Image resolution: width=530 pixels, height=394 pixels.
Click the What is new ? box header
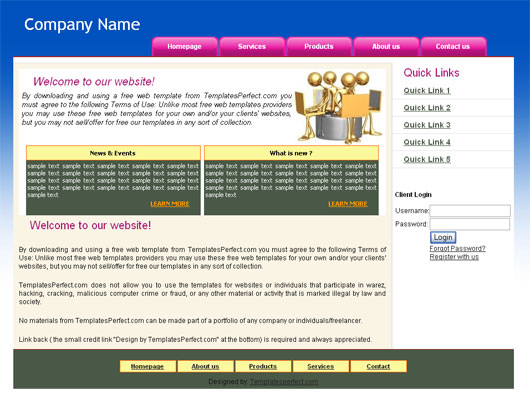click(x=291, y=153)
